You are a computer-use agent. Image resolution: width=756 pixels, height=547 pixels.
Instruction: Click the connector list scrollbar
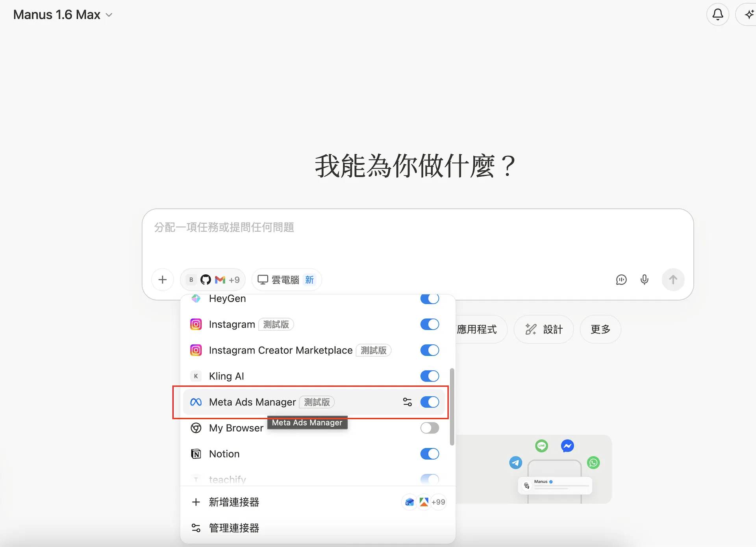click(x=452, y=407)
